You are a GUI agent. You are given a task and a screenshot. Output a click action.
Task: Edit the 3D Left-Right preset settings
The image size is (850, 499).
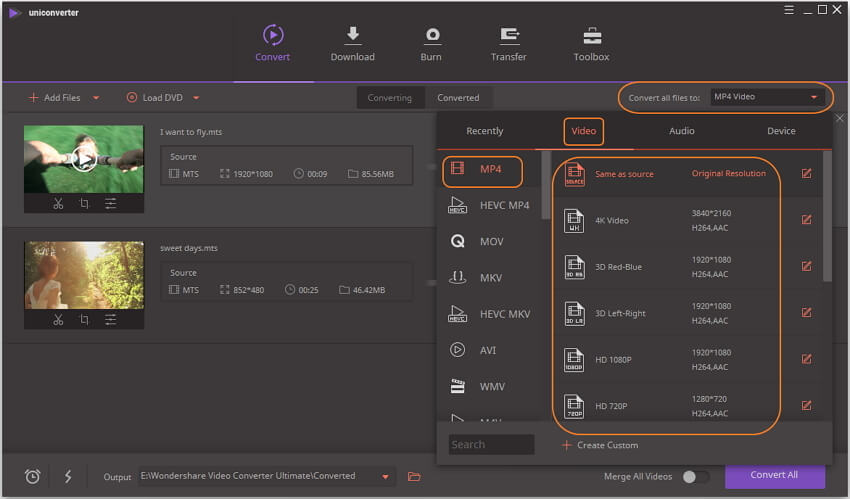pos(807,313)
